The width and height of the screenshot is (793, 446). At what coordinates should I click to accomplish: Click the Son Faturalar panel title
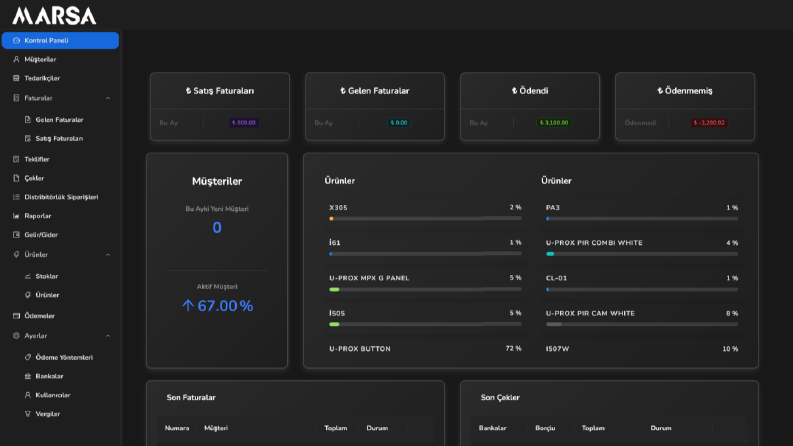[x=191, y=397]
